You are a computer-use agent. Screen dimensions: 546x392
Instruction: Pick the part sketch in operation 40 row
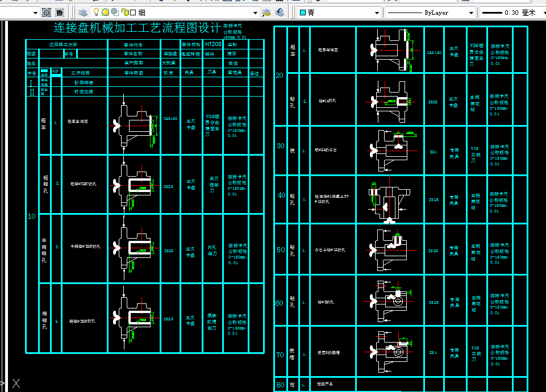click(x=389, y=199)
